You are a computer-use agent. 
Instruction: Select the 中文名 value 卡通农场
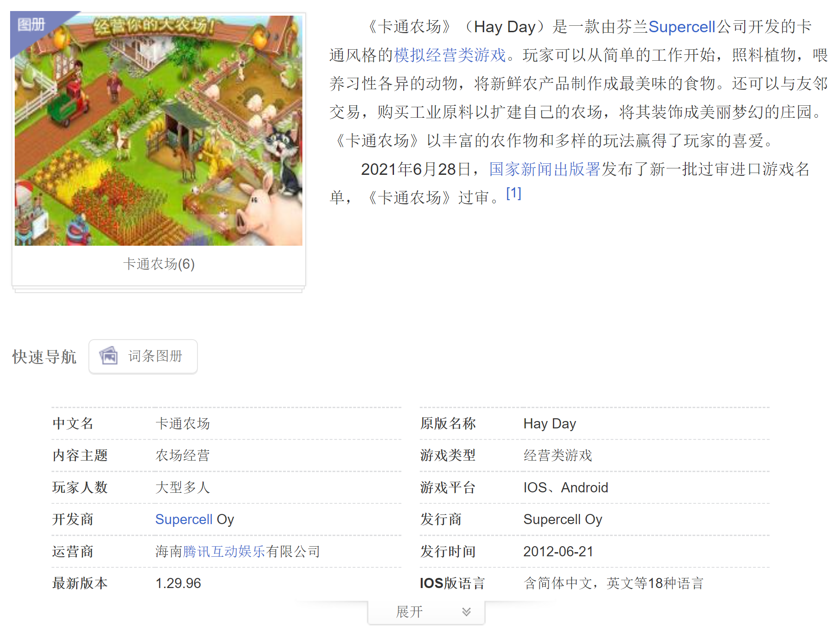(x=183, y=423)
